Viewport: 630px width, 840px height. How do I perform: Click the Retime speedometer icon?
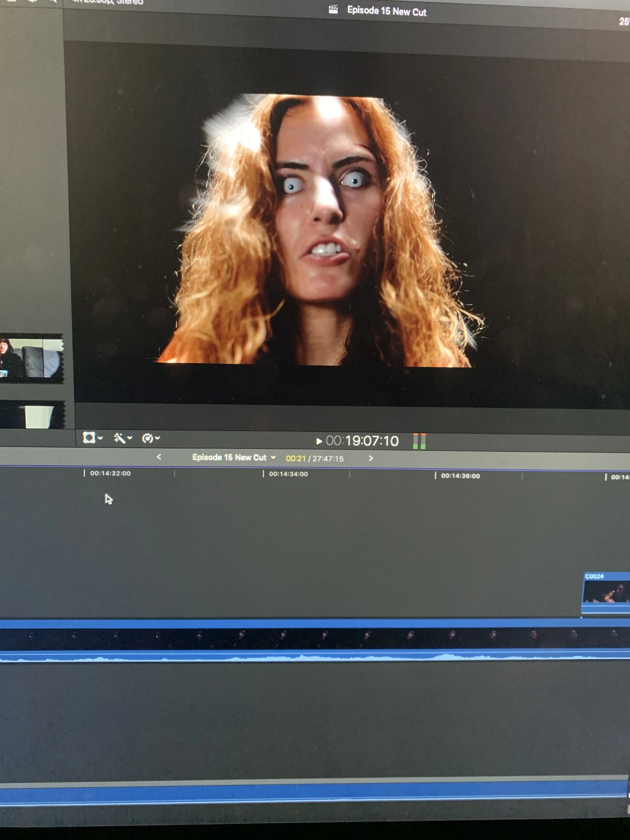147,439
